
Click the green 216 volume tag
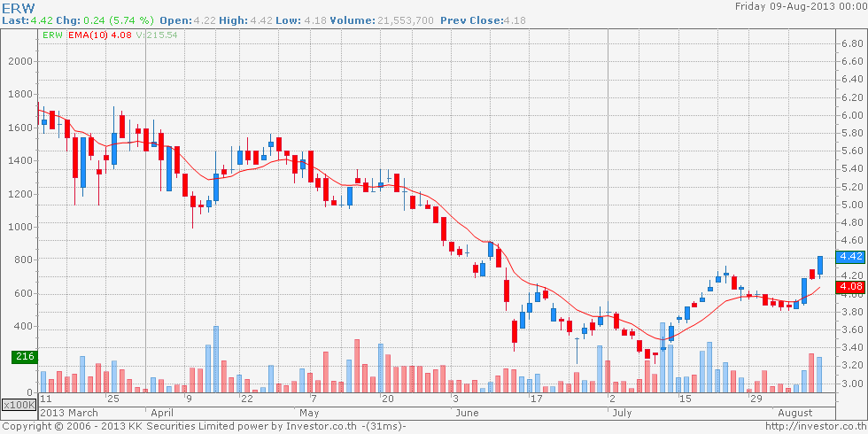point(24,357)
